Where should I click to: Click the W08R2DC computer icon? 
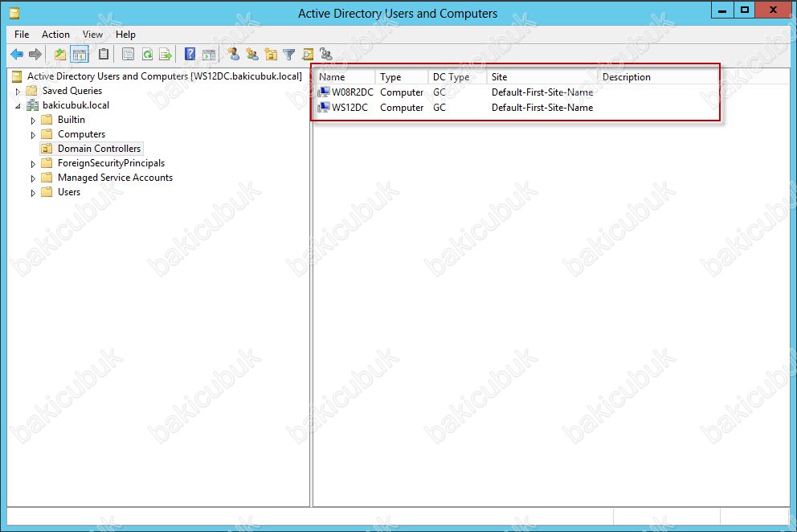click(323, 92)
